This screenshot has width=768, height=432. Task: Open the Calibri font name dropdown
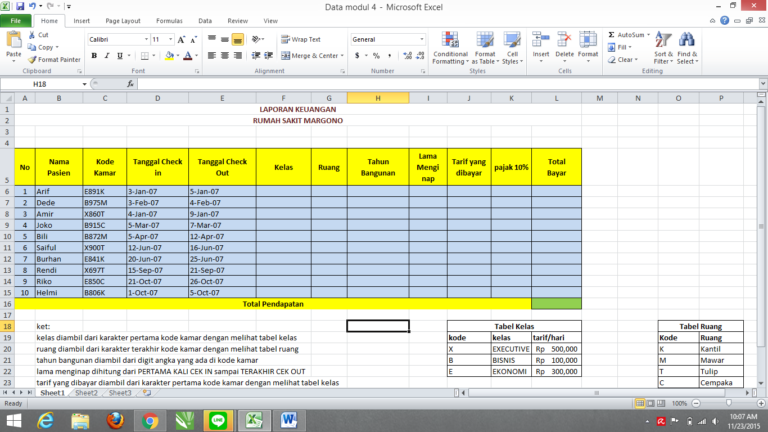coord(142,39)
